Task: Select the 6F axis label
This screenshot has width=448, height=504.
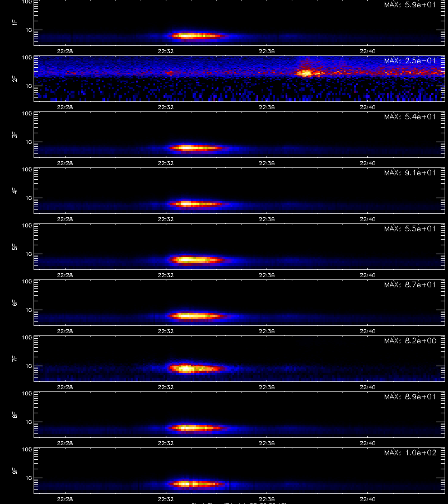Action: pyautogui.click(x=15, y=302)
